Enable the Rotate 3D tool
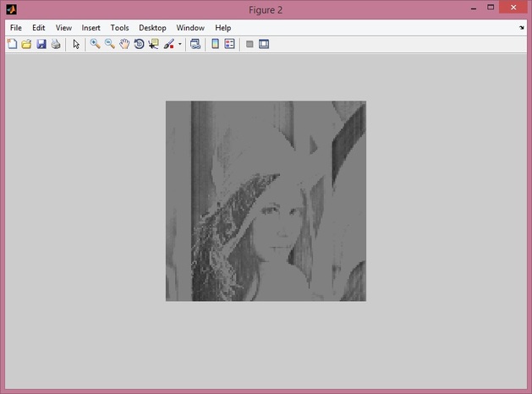 click(x=139, y=44)
